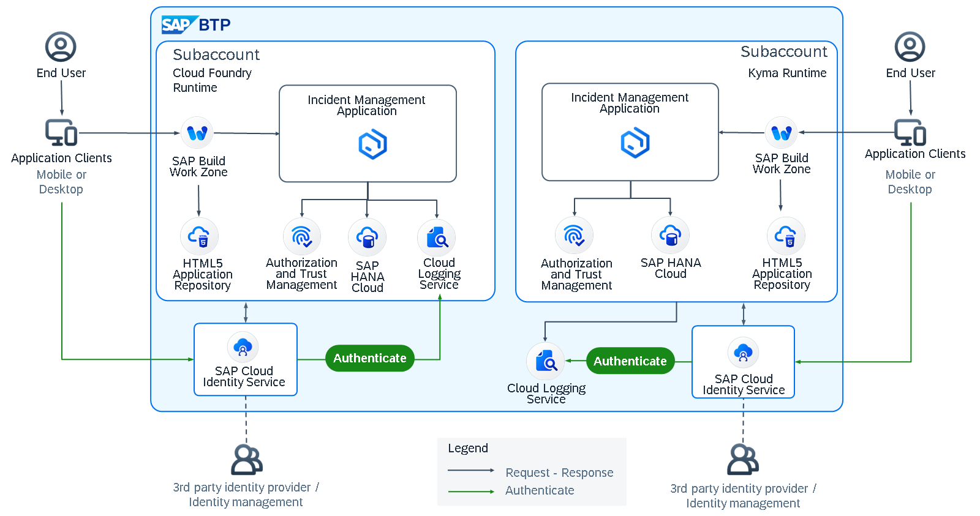Image resolution: width=980 pixels, height=516 pixels.
Task: Click the 'Subaccount' heading above Cloud Foundry Runtime
Action: (x=216, y=54)
